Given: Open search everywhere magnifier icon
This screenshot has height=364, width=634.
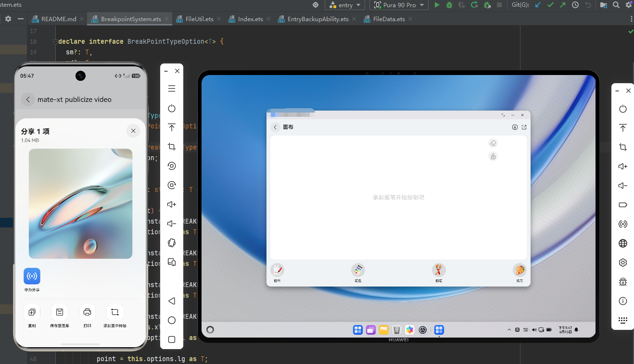Looking at the screenshot, I should [x=616, y=5].
